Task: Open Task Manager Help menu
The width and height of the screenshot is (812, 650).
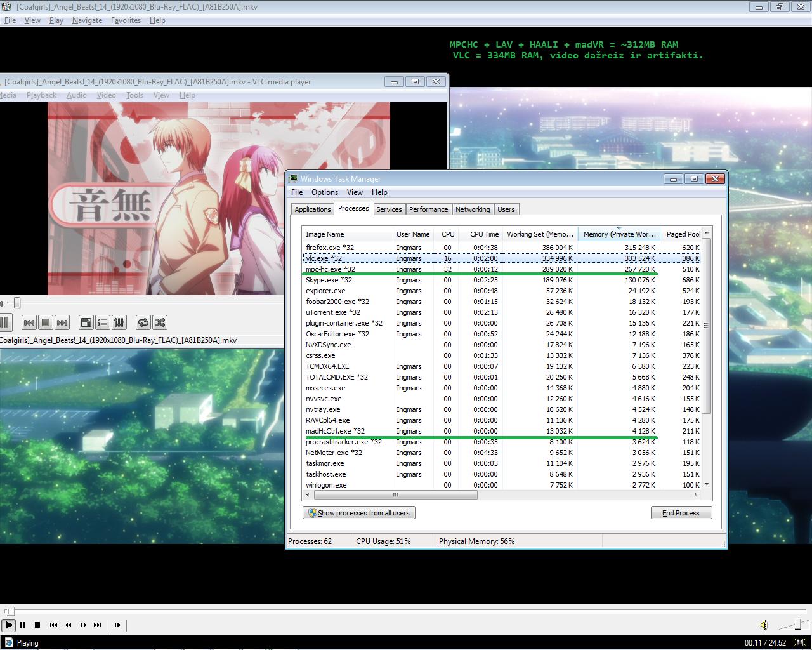Action: [379, 192]
